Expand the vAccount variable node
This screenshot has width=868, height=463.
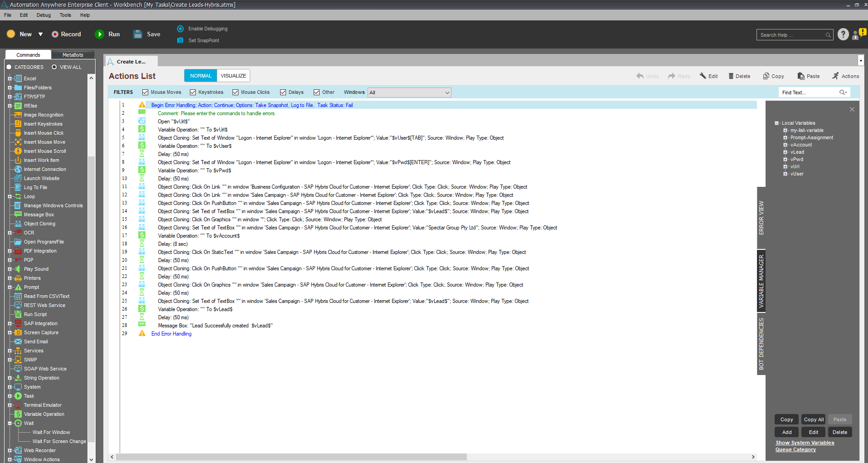786,145
